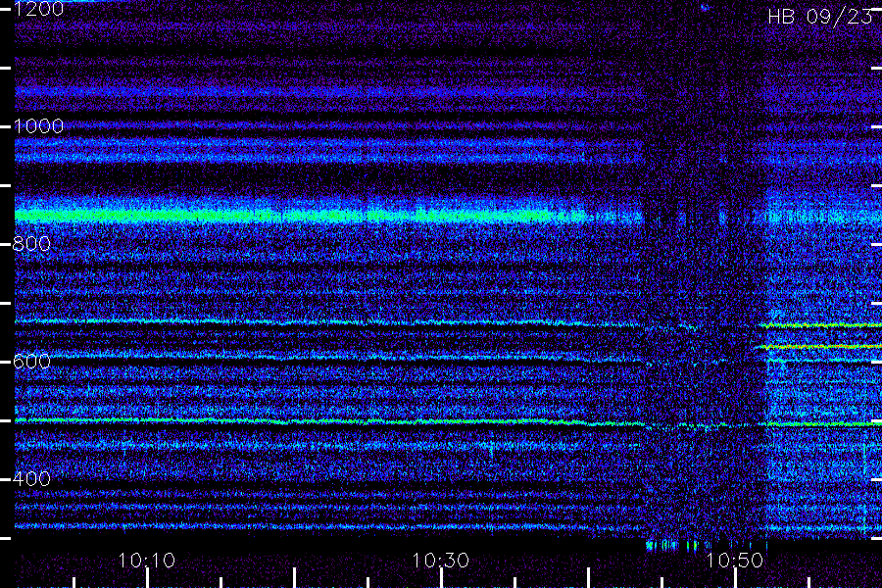Click the time tick mark below 10:30
882x588 pixels.
tap(441, 578)
